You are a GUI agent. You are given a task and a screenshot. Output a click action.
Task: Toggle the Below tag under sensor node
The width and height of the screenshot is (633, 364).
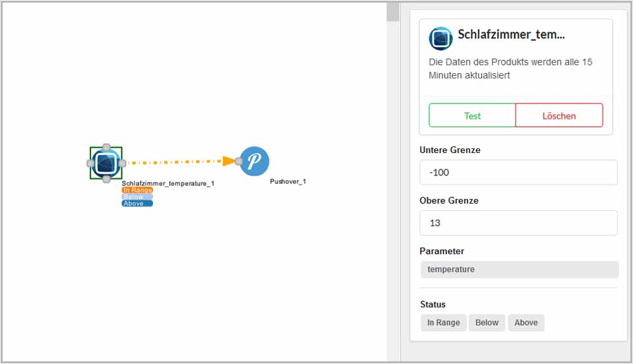pos(137,197)
